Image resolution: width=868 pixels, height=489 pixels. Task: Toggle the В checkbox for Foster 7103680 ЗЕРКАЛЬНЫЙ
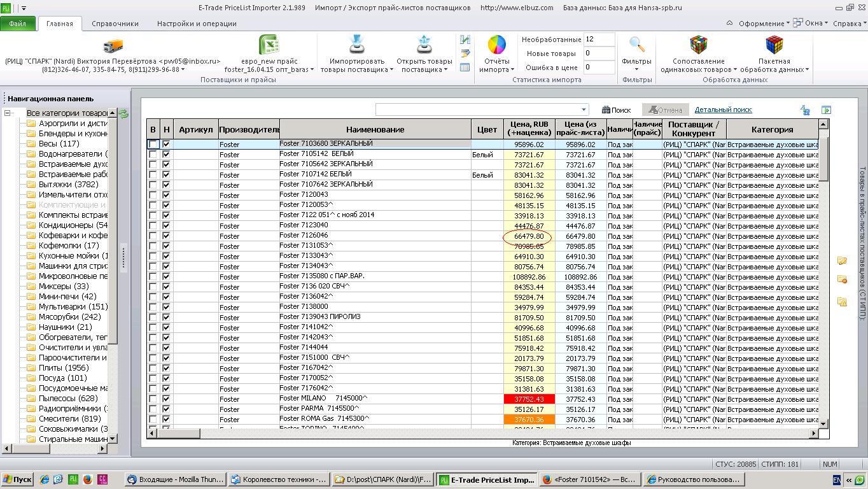153,145
